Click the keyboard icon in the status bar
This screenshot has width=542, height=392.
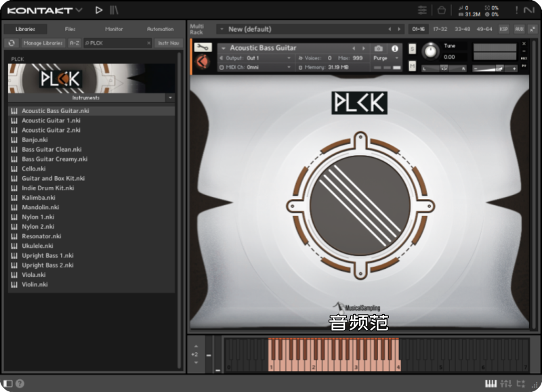[491, 384]
